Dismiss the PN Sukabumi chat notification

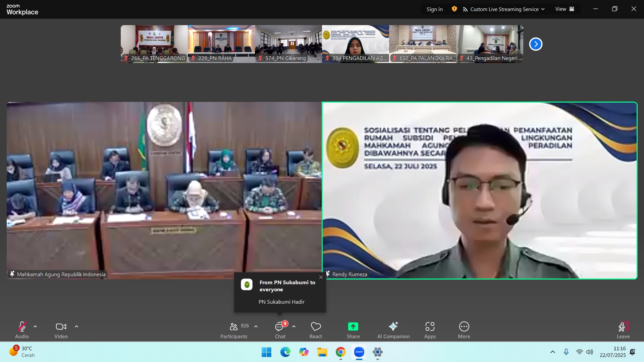point(321,277)
